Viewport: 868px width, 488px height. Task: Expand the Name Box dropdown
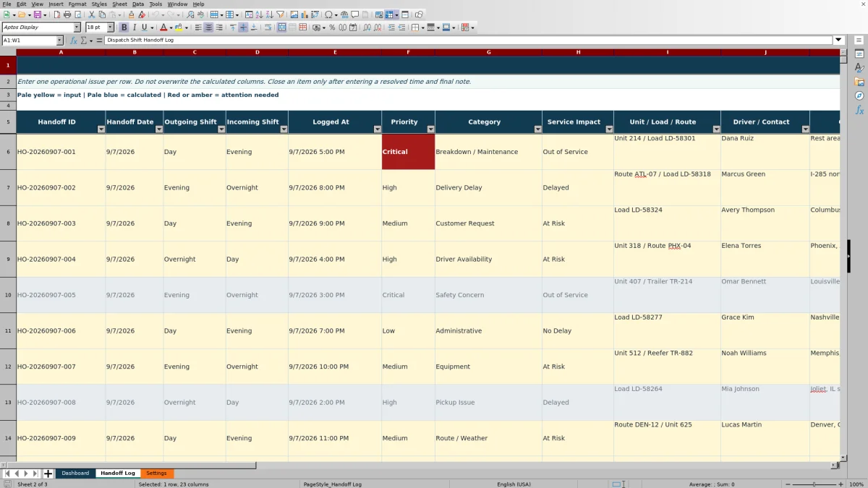(x=59, y=40)
